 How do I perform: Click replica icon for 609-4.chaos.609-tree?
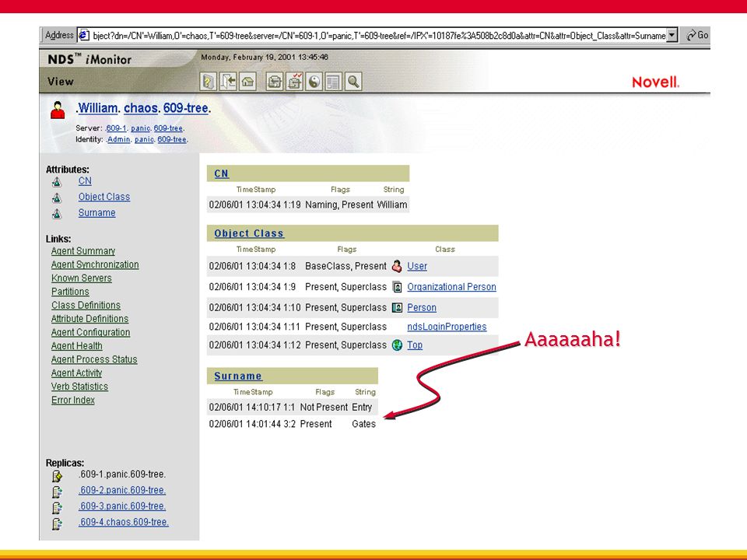(57, 523)
